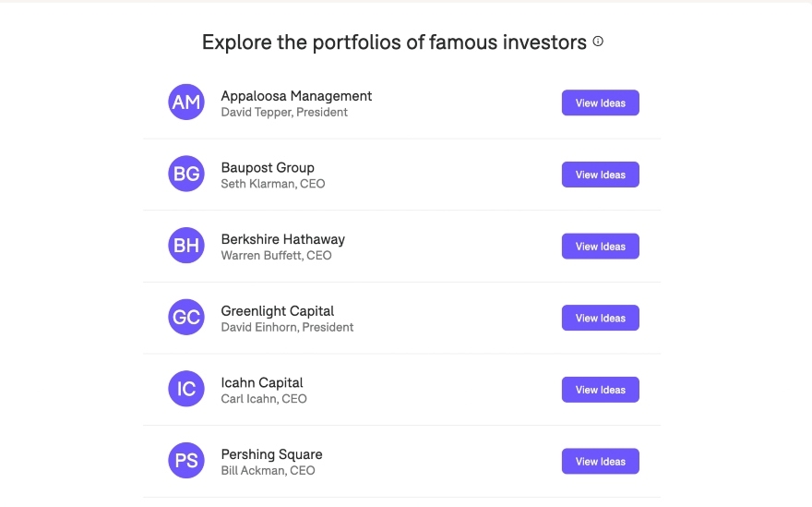View Ideas for Pershing Square
The height and width of the screenshot is (507, 812).
(x=600, y=462)
